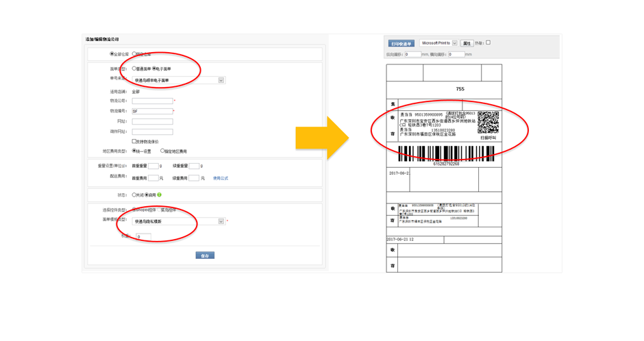The height and width of the screenshot is (341, 644).
Task: Click the 属性 button
Action: 467,43
